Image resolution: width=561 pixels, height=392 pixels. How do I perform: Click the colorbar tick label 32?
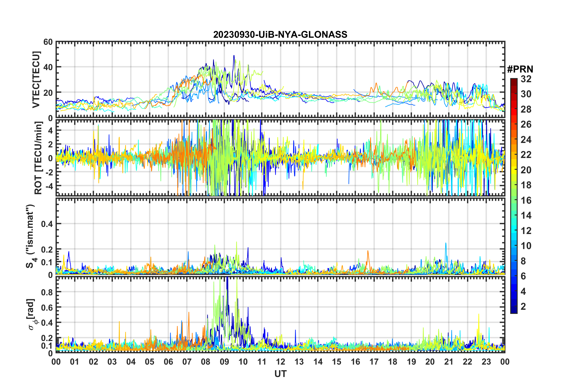tap(526, 79)
